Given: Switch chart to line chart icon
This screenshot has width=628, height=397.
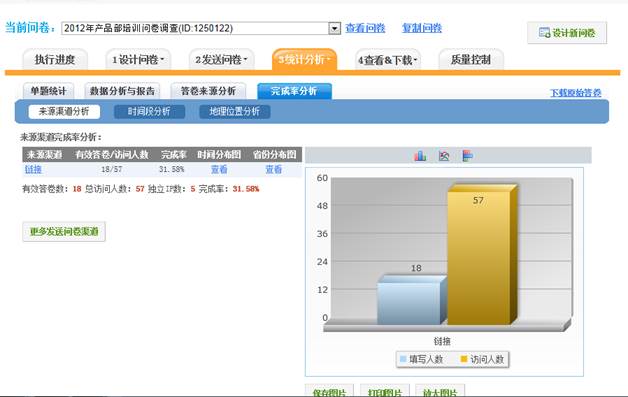Looking at the screenshot, I should coord(444,156).
